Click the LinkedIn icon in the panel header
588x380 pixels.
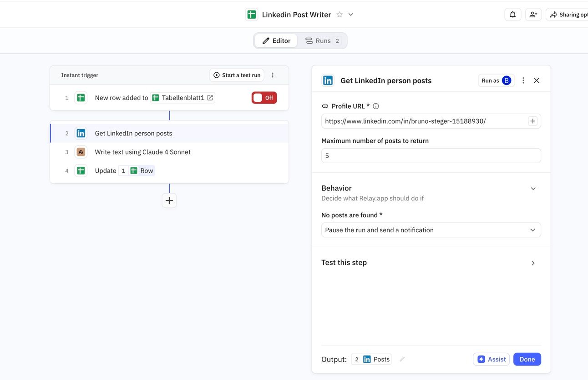coord(328,80)
